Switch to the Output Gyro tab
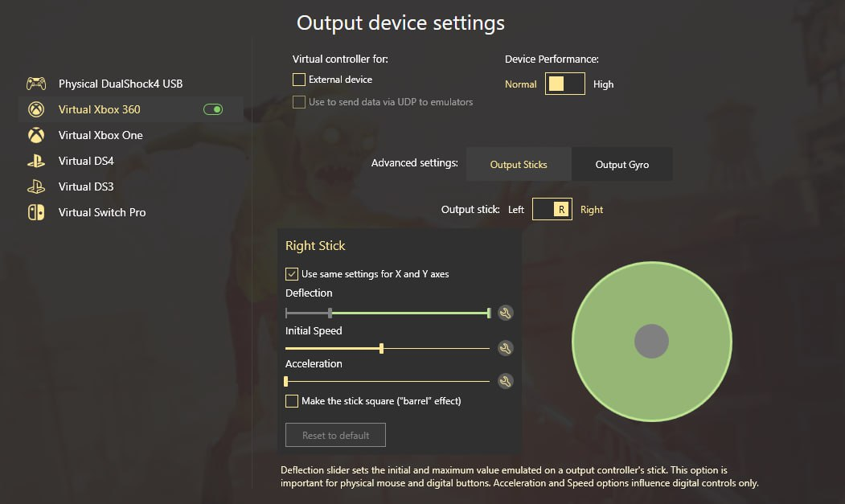This screenshot has height=504, width=845. 622,163
